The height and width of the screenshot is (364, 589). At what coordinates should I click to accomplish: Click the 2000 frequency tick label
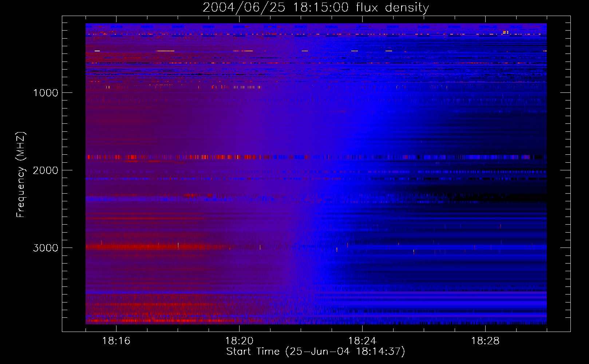click(46, 170)
